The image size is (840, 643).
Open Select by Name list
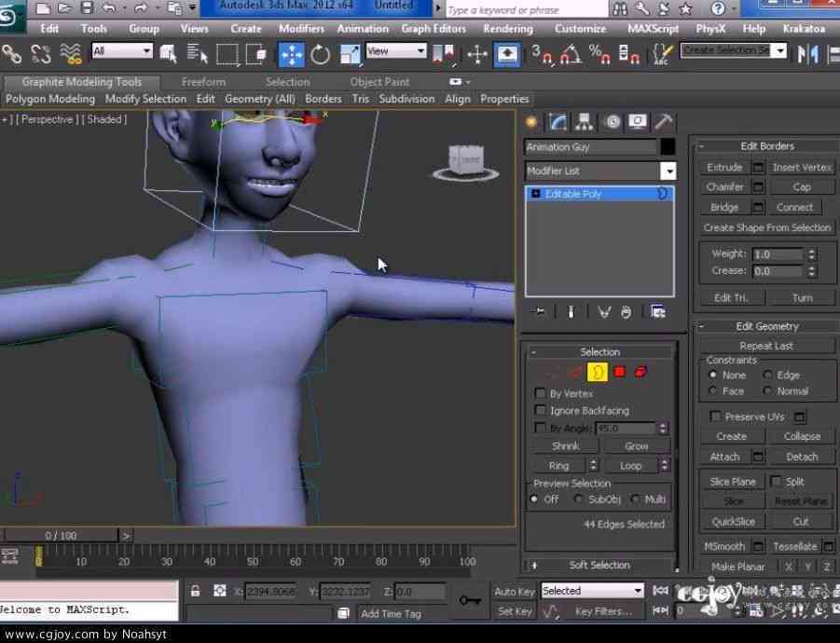(x=197, y=54)
